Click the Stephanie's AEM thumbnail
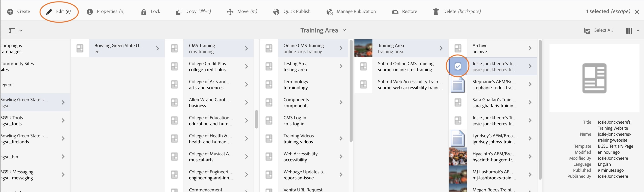The width and height of the screenshot is (644, 192). click(458, 84)
